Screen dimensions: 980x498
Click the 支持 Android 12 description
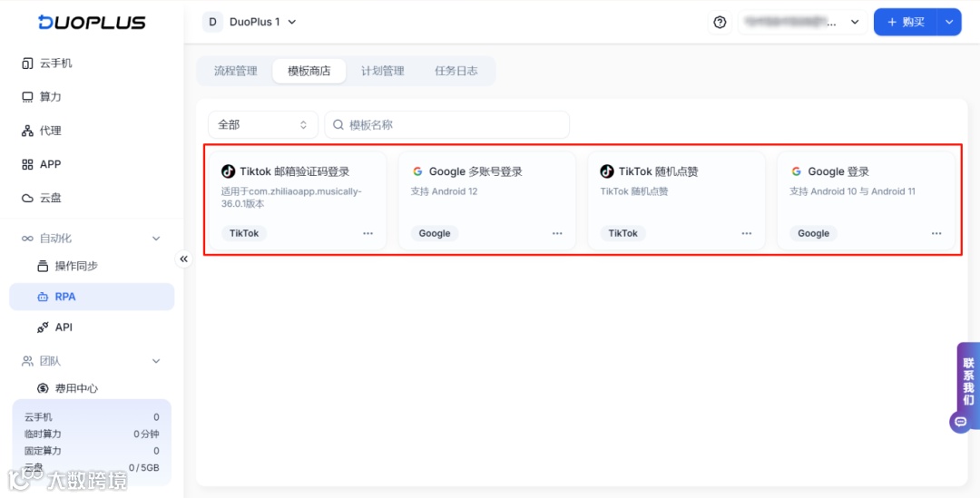(444, 191)
